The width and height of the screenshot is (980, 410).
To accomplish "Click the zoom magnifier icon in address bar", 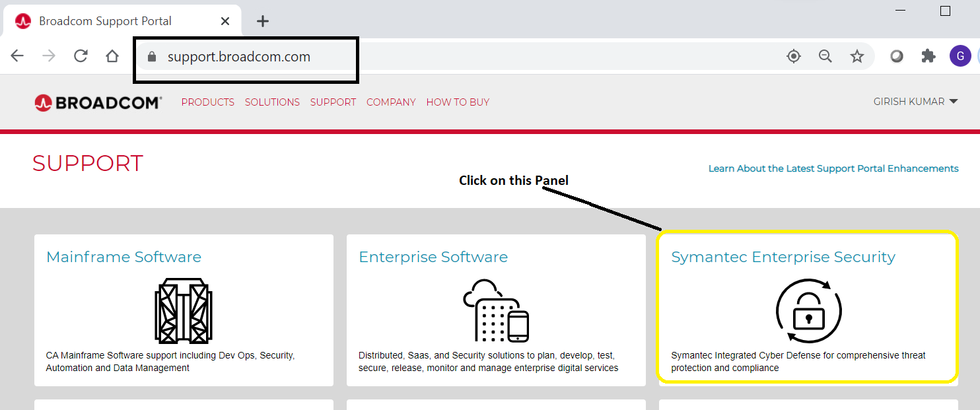I will (x=825, y=57).
